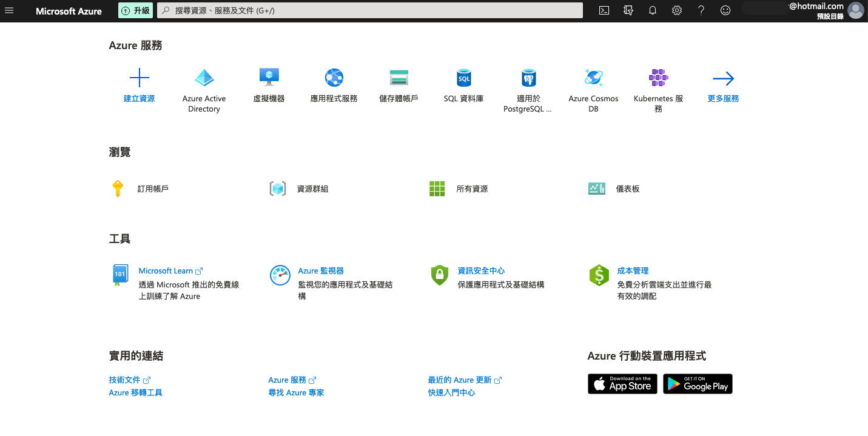
Task: Open Azure Active Directory service icon
Action: (x=204, y=78)
